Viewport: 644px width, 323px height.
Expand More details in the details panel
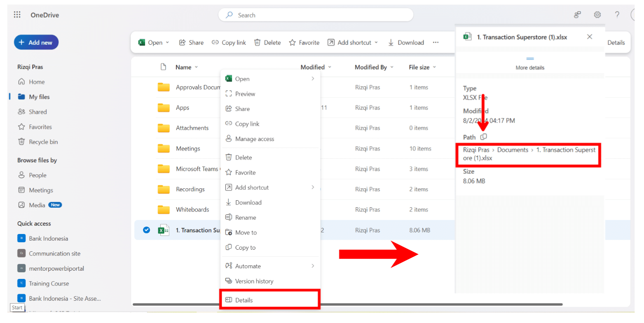coord(530,64)
